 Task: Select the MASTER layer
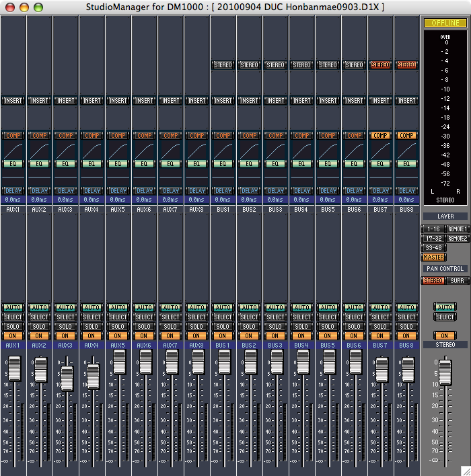pyautogui.click(x=433, y=257)
